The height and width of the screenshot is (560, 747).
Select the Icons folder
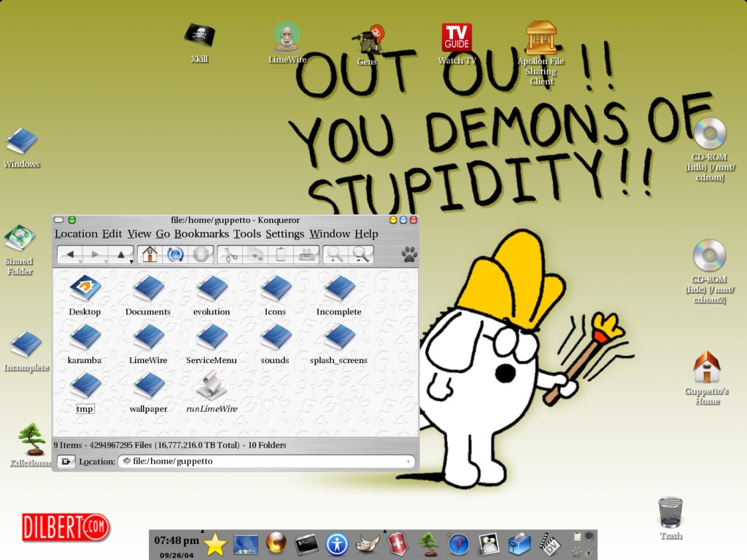275,295
